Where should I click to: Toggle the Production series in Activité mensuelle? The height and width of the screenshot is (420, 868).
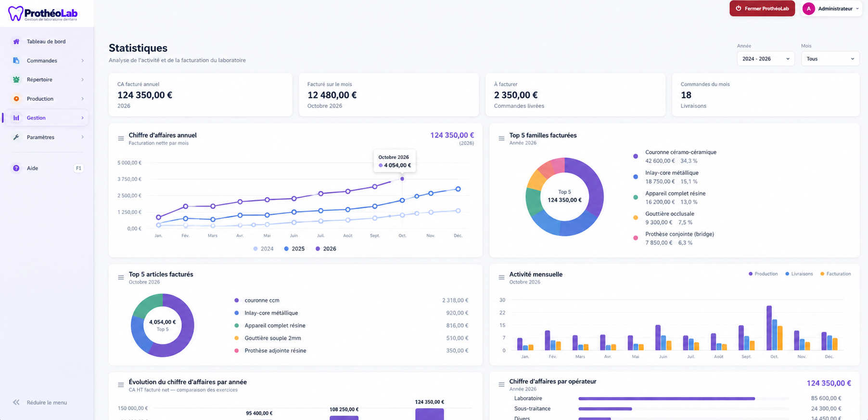763,274
